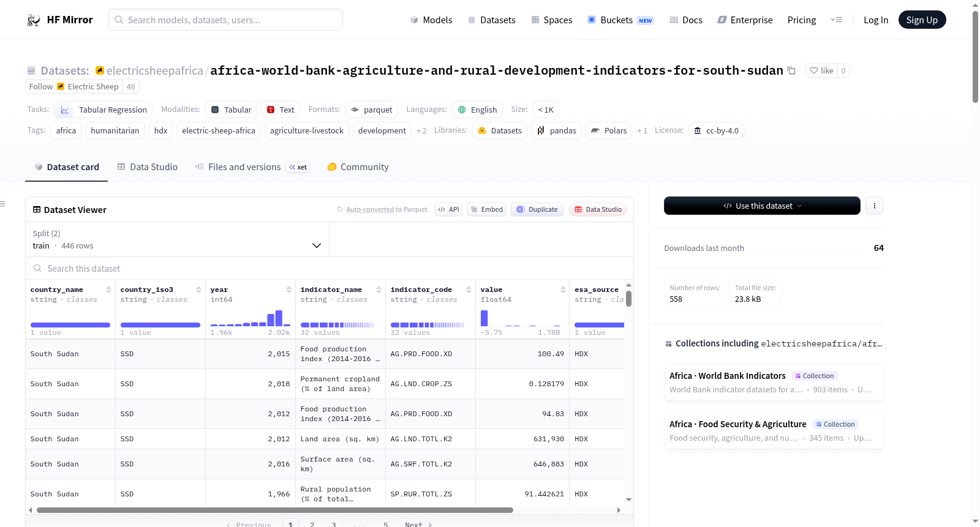Screen dimensions: 980x527
Task: Expand the train split selector
Action: (177, 239)
